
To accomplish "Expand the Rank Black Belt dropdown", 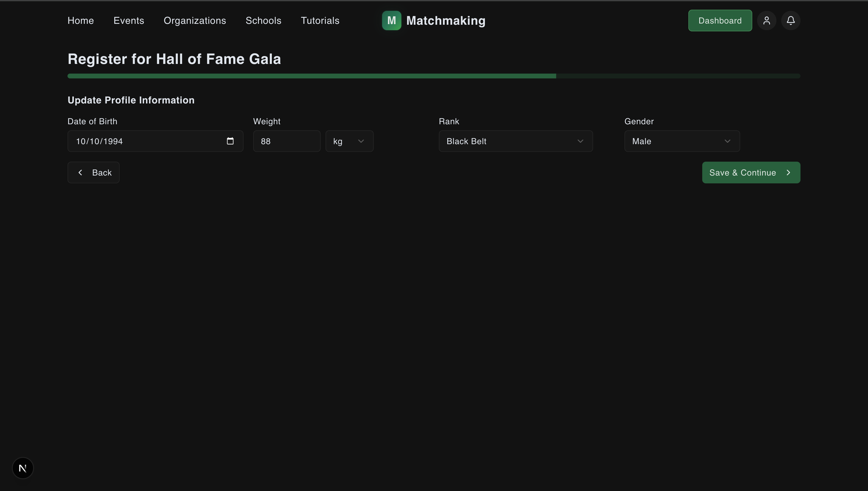I will pyautogui.click(x=516, y=141).
